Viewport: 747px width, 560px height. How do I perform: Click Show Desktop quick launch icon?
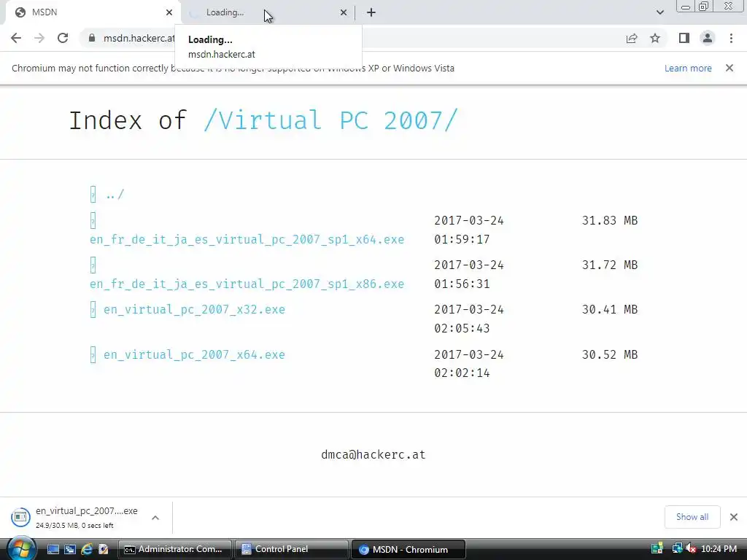coord(53,550)
